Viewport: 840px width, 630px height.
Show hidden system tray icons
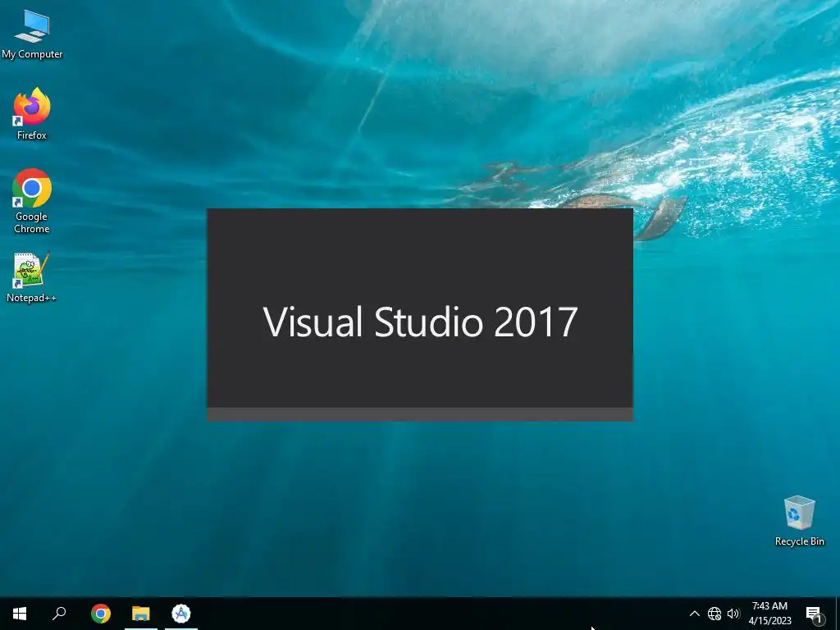click(x=694, y=614)
